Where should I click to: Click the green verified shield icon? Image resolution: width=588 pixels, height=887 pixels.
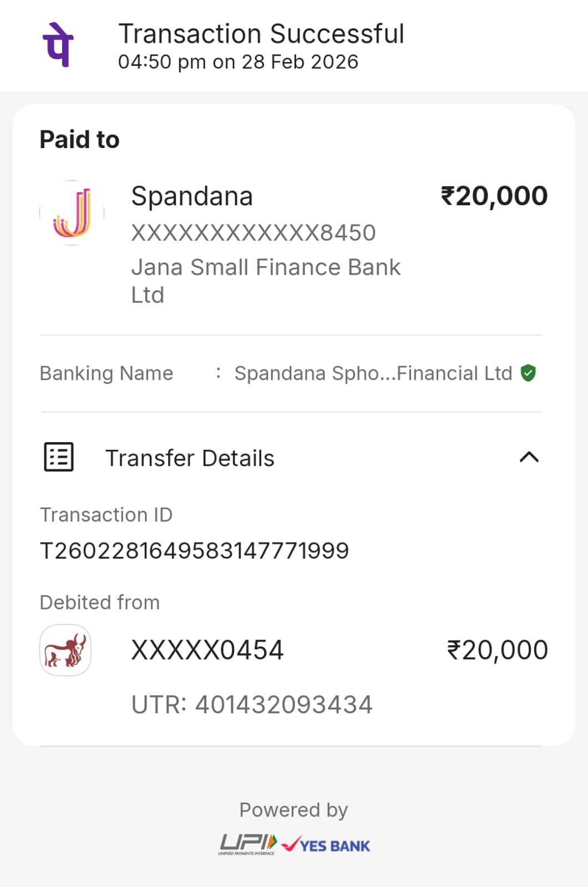pyautogui.click(x=528, y=373)
